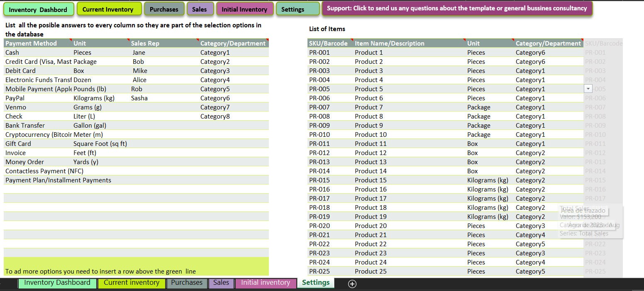Select sales rep Jane's cell
This screenshot has width=644, height=291.
(x=139, y=52)
